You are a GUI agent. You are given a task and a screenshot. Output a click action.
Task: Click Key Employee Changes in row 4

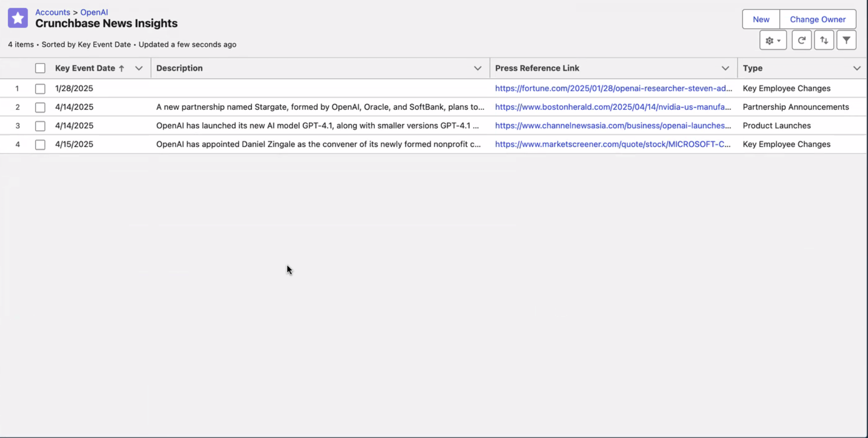786,144
